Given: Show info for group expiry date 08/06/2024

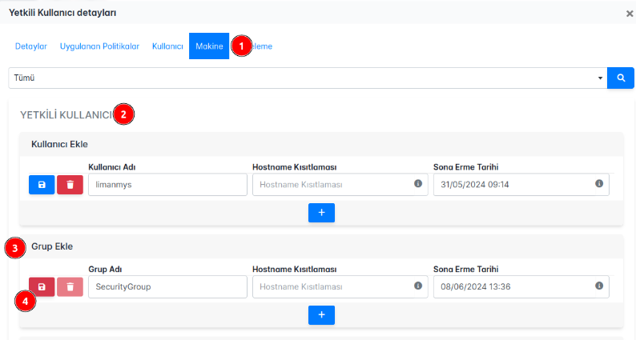Looking at the screenshot, I should pyautogui.click(x=599, y=286).
